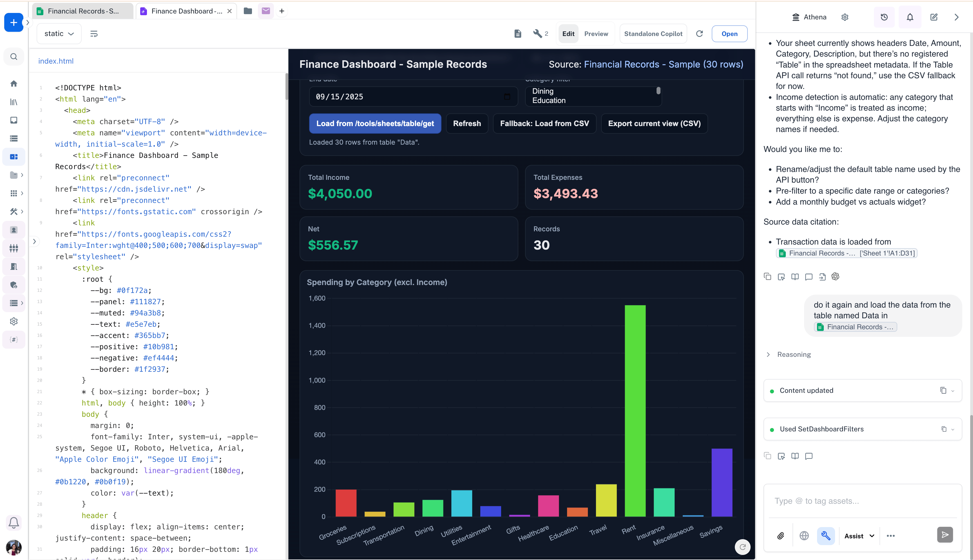Open notifications bell at sidebar bottom
The height and width of the screenshot is (560, 973).
(x=14, y=523)
